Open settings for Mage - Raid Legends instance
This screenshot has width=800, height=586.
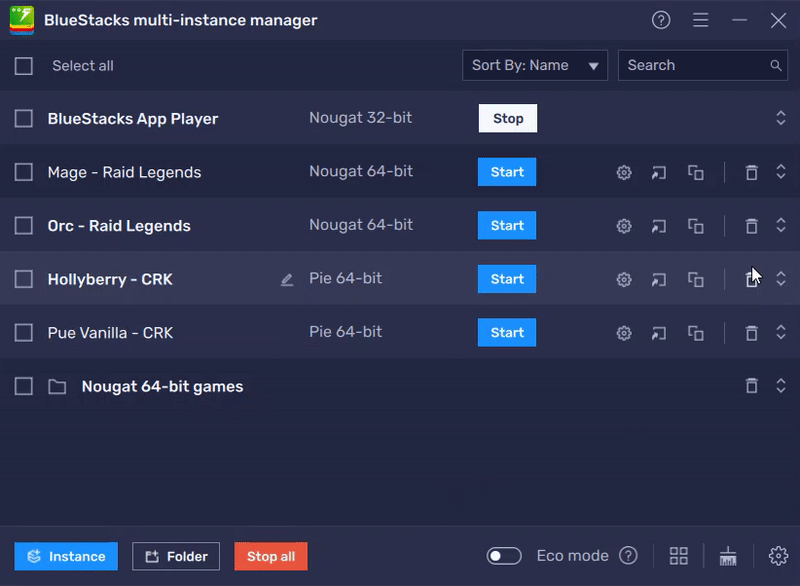pos(623,172)
